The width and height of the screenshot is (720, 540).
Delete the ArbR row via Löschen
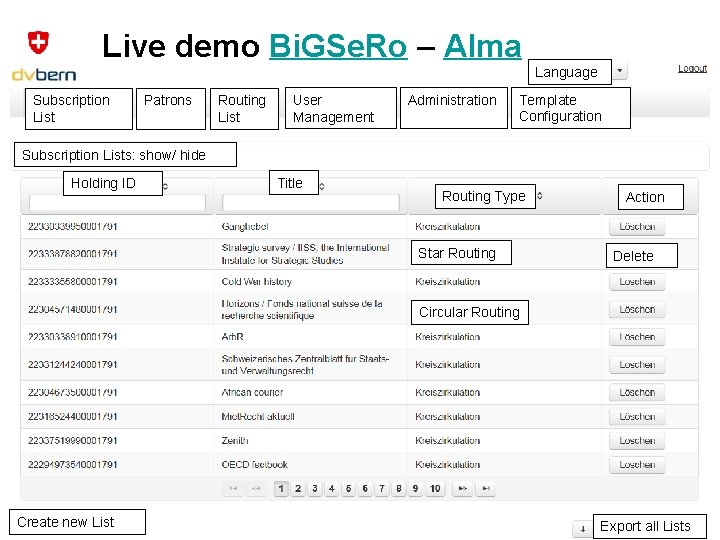point(637,337)
